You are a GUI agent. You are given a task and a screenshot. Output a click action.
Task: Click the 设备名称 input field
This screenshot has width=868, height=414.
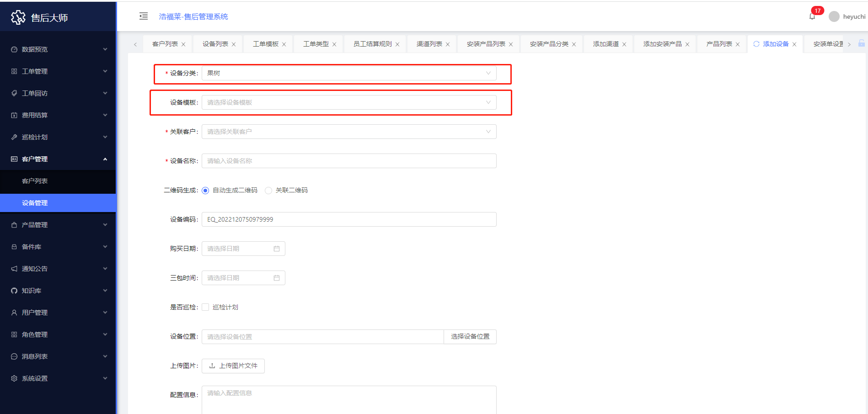tap(348, 161)
